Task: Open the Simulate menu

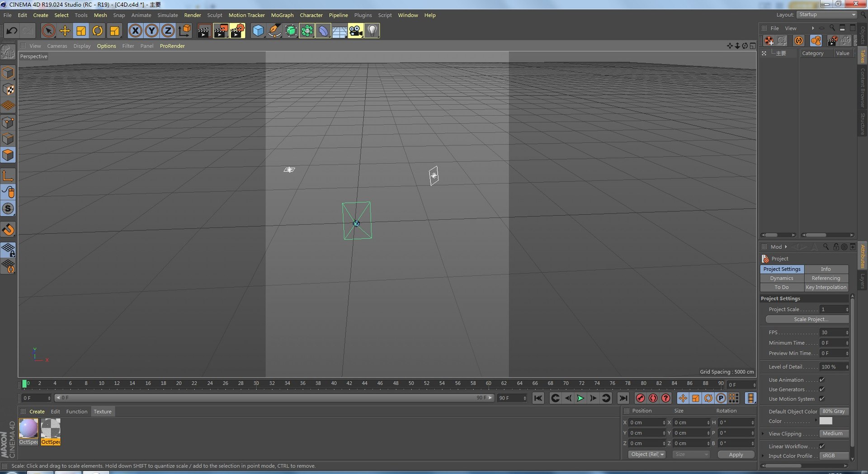Action: [167, 15]
